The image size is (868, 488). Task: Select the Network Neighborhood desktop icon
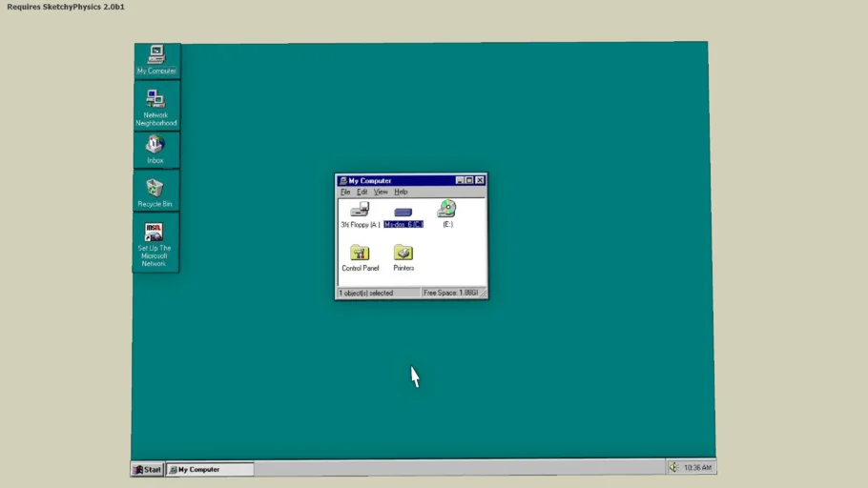[156, 108]
